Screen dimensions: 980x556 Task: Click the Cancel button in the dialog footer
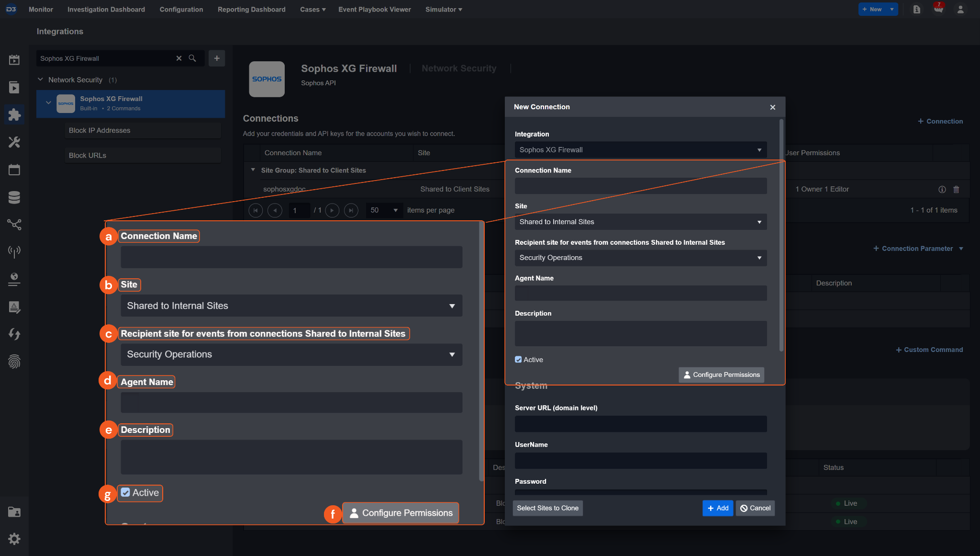pyautogui.click(x=755, y=508)
